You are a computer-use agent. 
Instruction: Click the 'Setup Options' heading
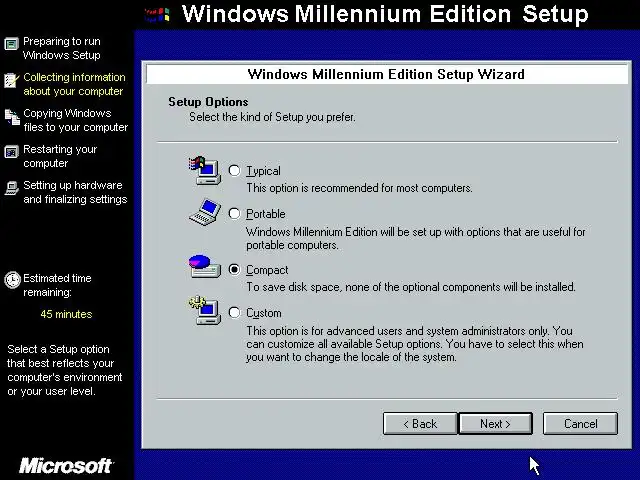tap(208, 102)
